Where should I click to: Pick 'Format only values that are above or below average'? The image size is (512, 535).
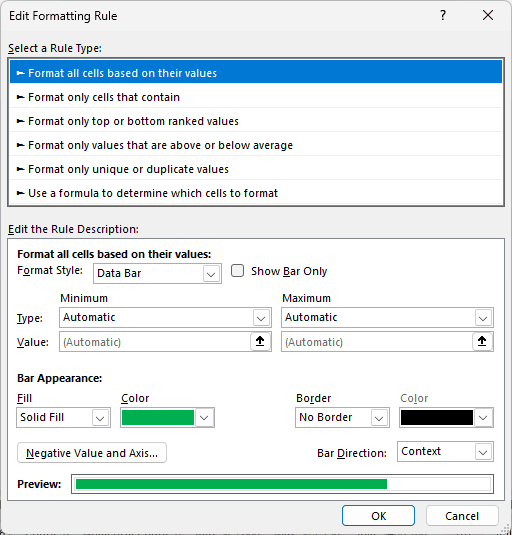click(256, 145)
